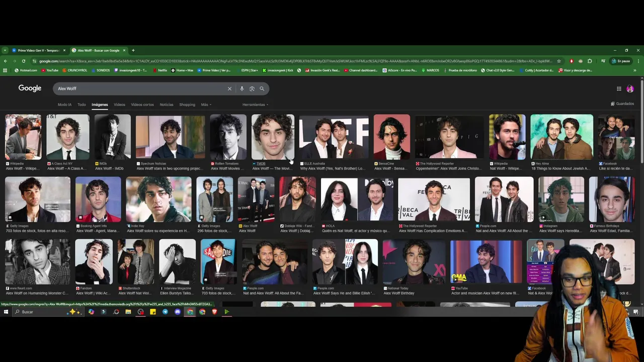Screen dimensions: 644x362
Task: Close the Prime Video Gen V tab
Action: [64, 50]
